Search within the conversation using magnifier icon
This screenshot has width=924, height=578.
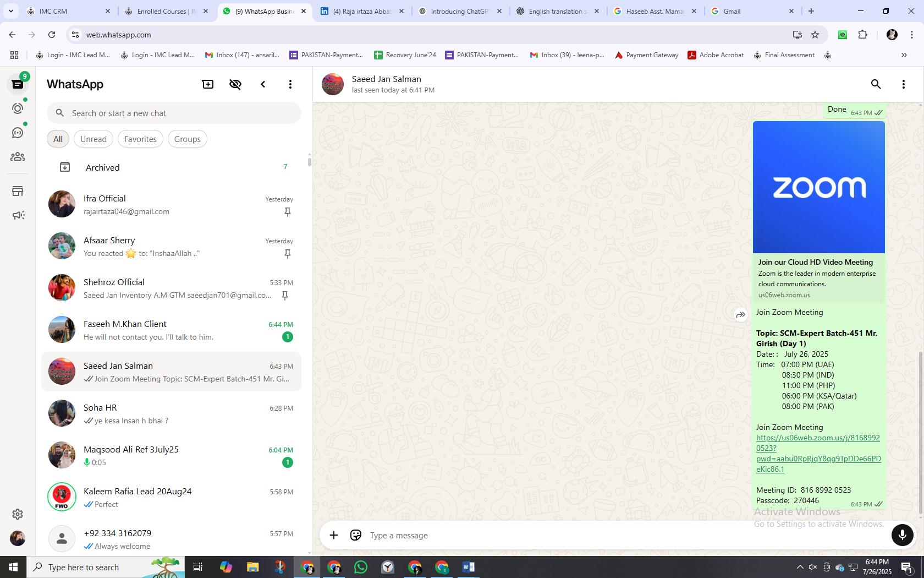(x=876, y=84)
